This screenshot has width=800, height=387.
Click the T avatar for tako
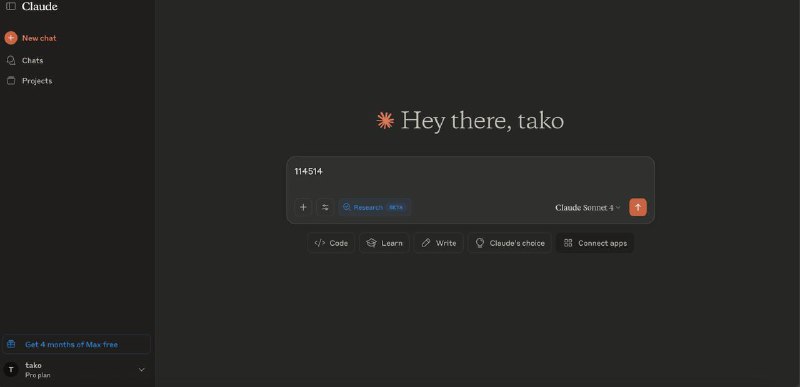pos(11,370)
